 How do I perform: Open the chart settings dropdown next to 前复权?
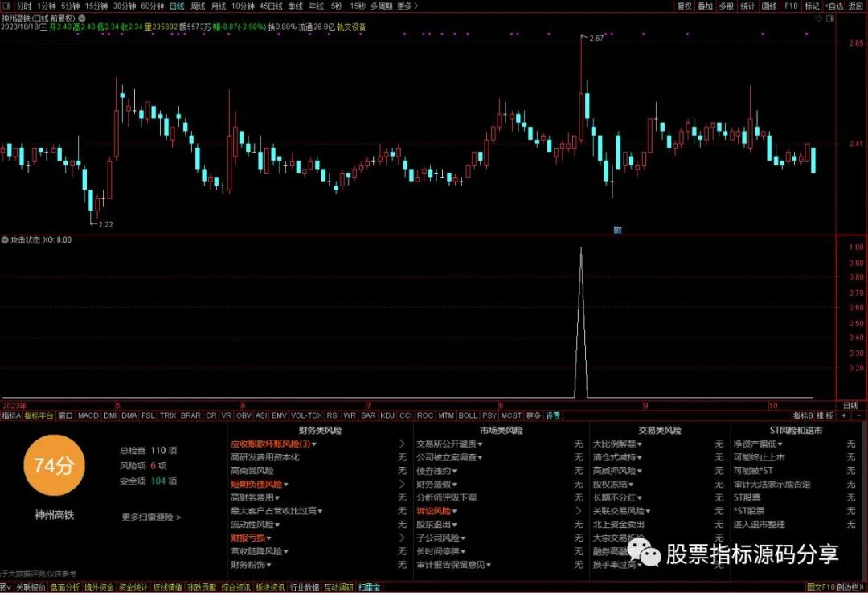pyautogui.click(x=82, y=18)
